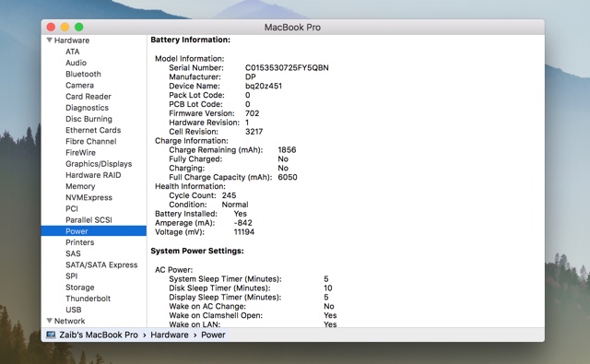Click Power in the path bar
This screenshot has height=364, width=590.
[x=213, y=335]
